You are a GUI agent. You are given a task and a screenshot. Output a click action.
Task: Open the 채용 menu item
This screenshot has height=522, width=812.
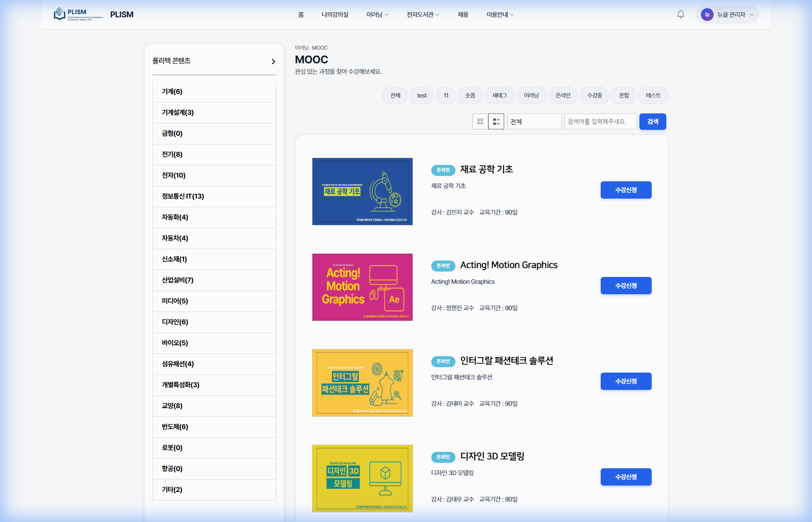(x=463, y=14)
